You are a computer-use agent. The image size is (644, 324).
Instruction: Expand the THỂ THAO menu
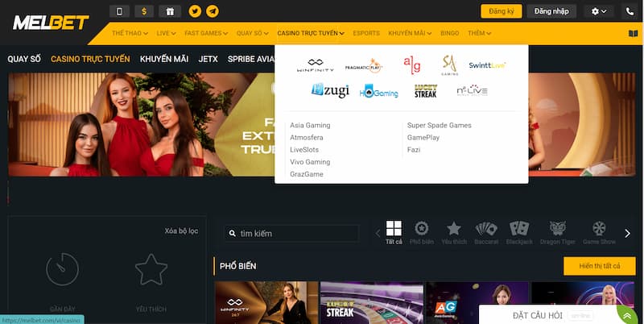pyautogui.click(x=130, y=33)
